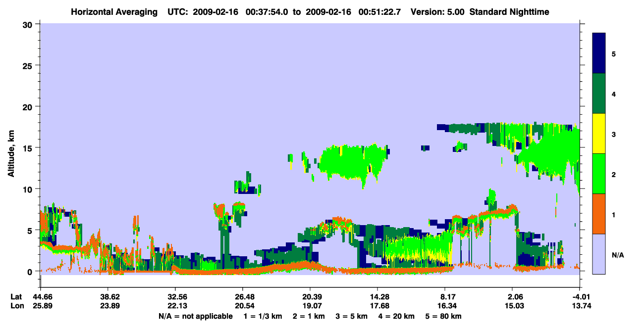Click the latitude value -4.01
The image size is (644, 330).
click(580, 297)
